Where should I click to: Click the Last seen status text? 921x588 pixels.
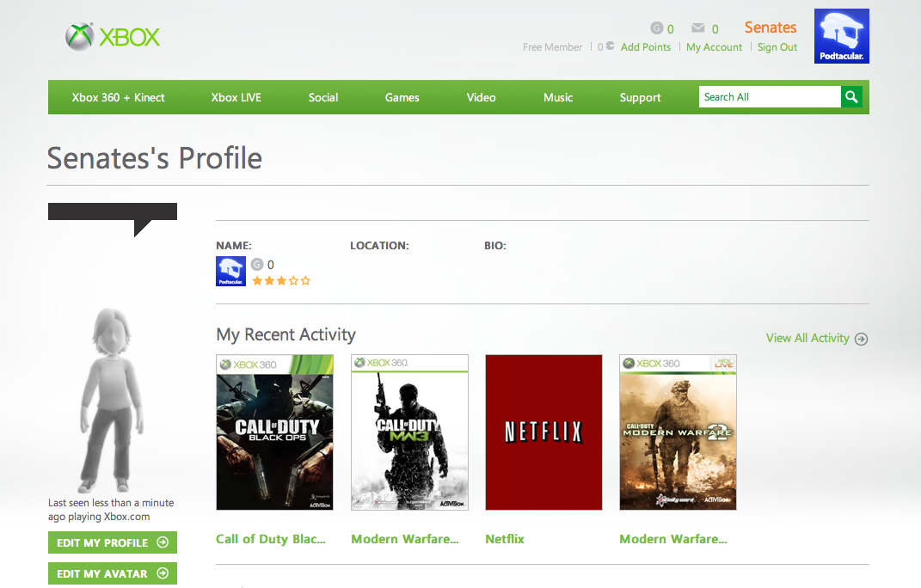tap(111, 510)
